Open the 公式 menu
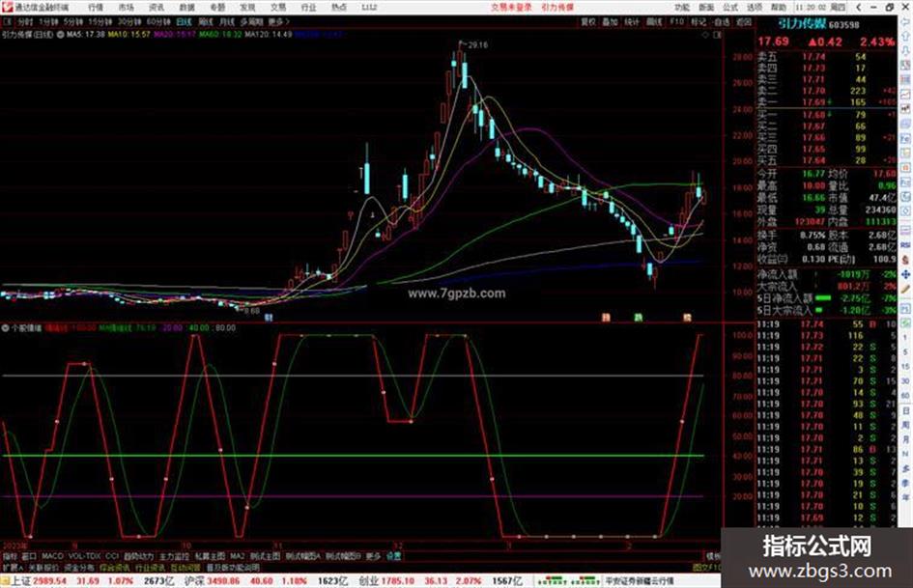Screen dimensions: 913x588 [x=730, y=7]
